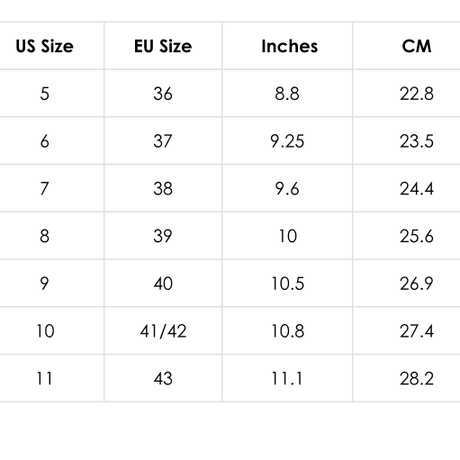The height and width of the screenshot is (460, 460).
Task: Click the 10.8 inches cell
Action: (287, 331)
